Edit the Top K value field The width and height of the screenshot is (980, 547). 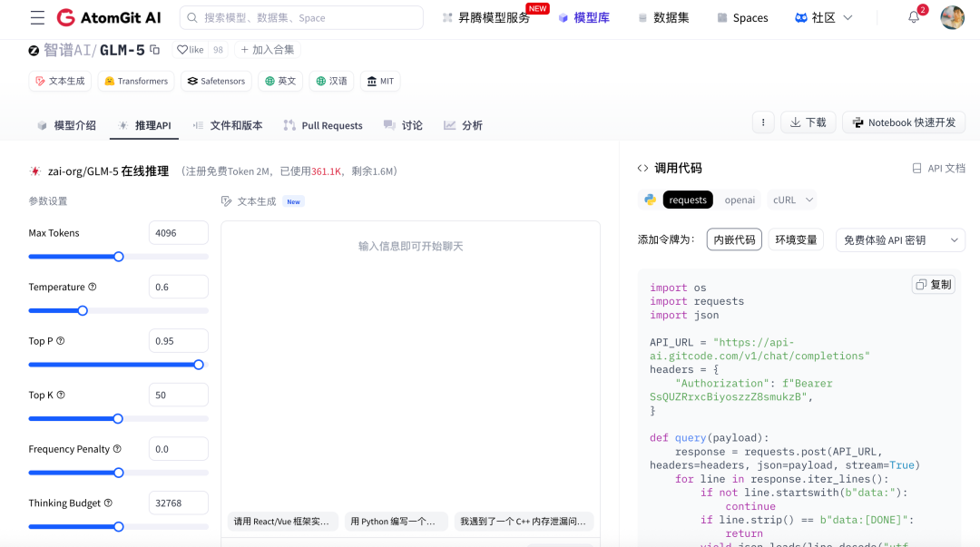[178, 396]
